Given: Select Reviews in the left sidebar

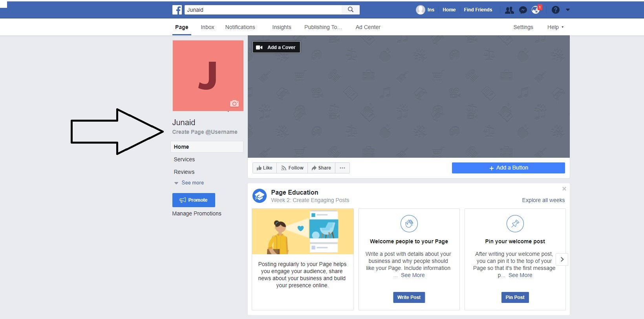Looking at the screenshot, I should click(184, 172).
